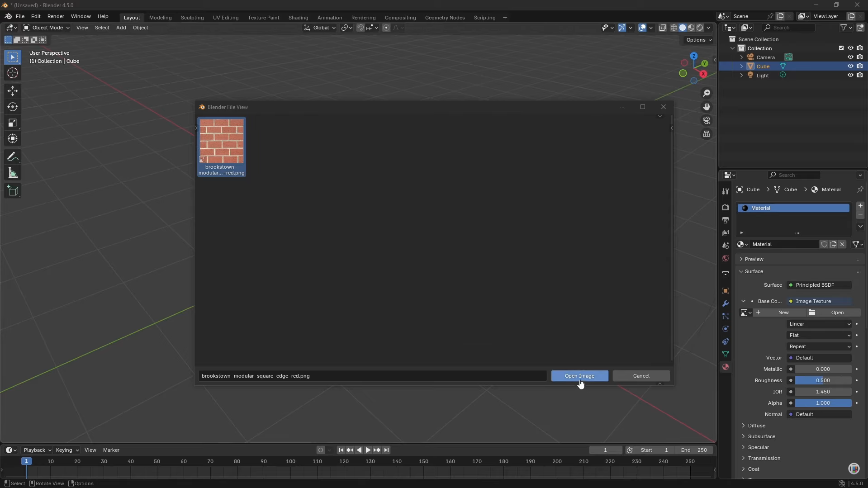Open the Global transform orientation dropdown
868x488 pixels.
click(x=320, y=28)
